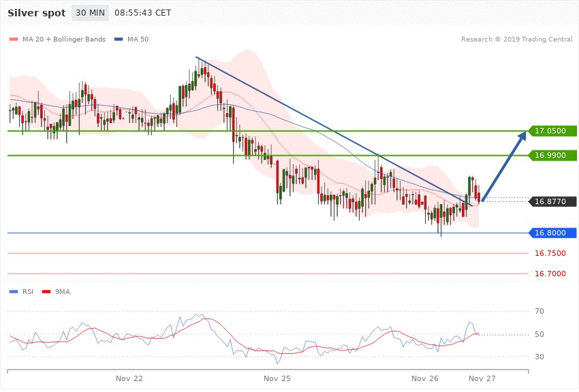This screenshot has width=579, height=392.
Task: Select the 17.0500 green resistance tag
Action: [x=552, y=131]
